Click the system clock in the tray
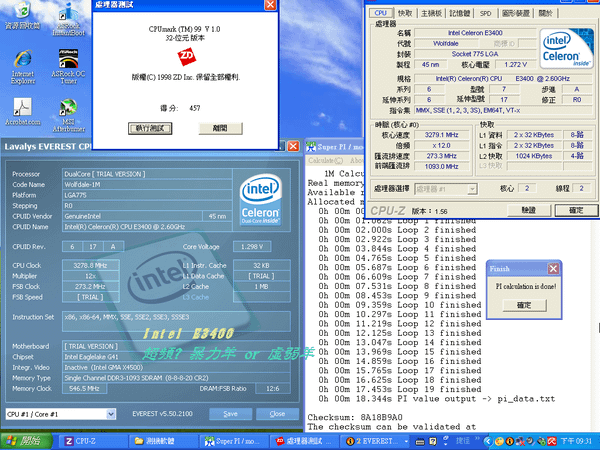 (576, 441)
